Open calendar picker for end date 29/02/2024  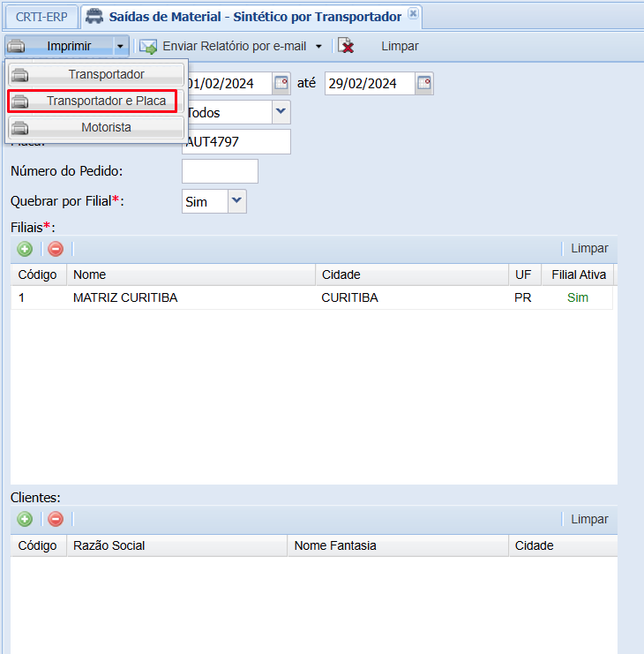(x=424, y=83)
